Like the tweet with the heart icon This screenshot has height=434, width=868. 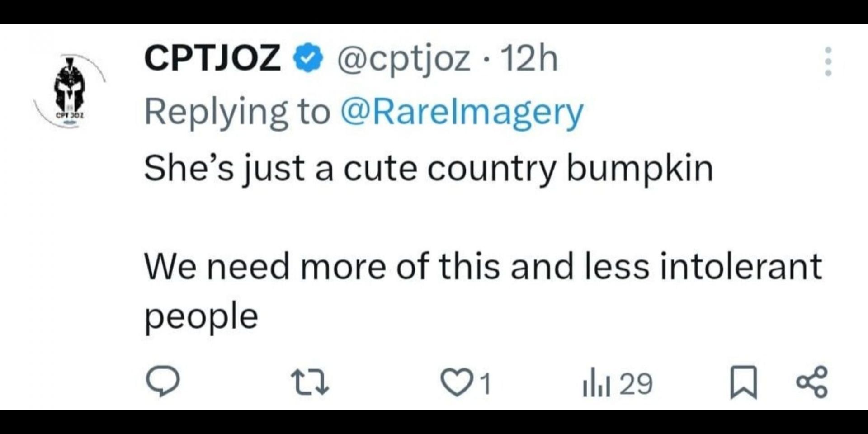(x=456, y=383)
